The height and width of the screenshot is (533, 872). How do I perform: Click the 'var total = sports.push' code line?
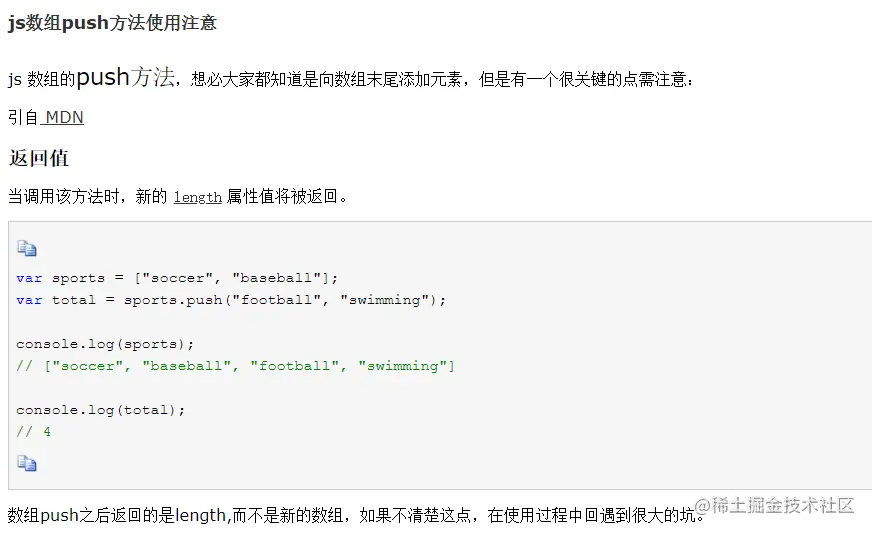(x=231, y=300)
